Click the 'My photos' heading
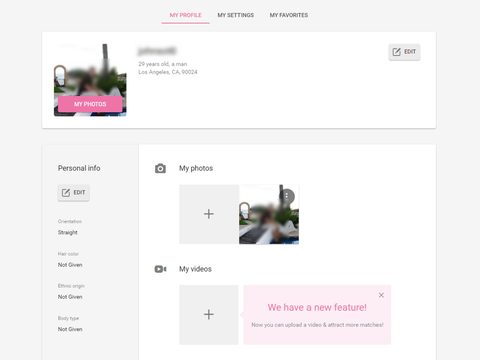Image resolution: width=480 pixels, height=360 pixels. point(196,168)
